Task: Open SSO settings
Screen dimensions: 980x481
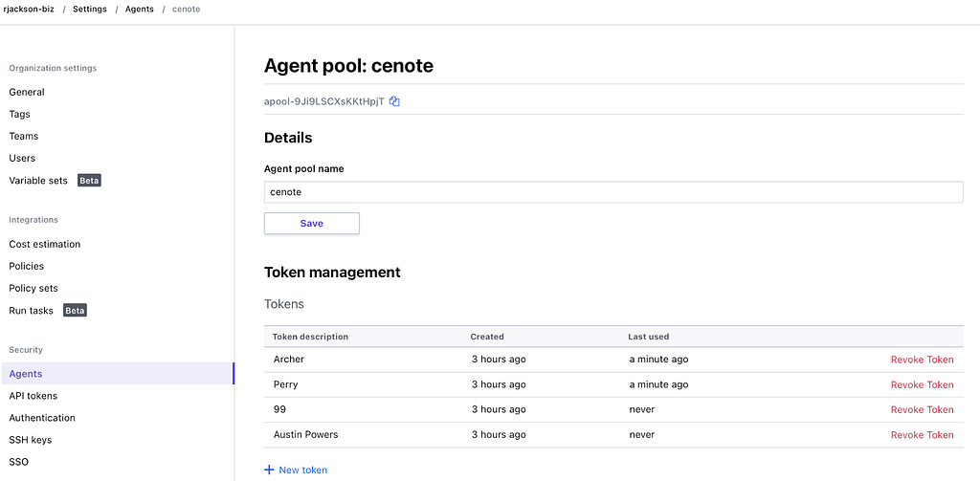Action: coord(19,462)
